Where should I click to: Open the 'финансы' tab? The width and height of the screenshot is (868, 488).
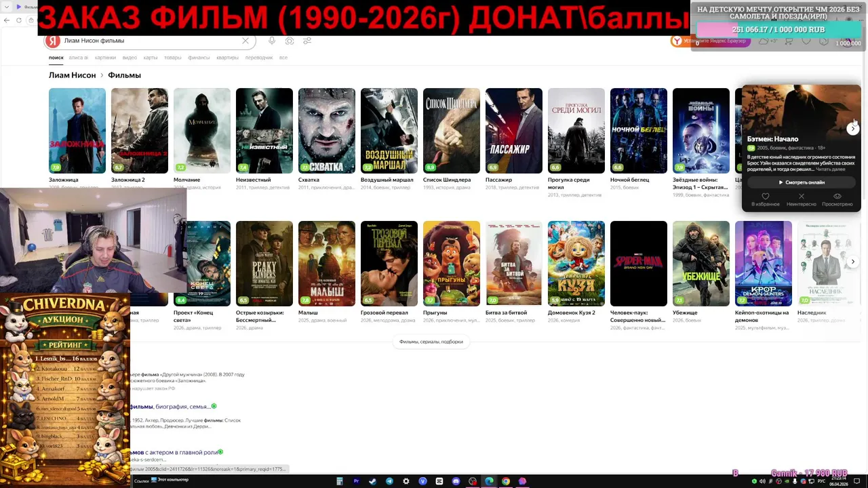[x=199, y=58]
